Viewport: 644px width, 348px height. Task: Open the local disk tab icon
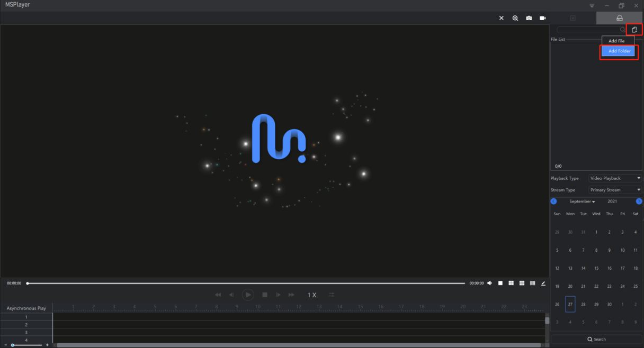pyautogui.click(x=620, y=19)
